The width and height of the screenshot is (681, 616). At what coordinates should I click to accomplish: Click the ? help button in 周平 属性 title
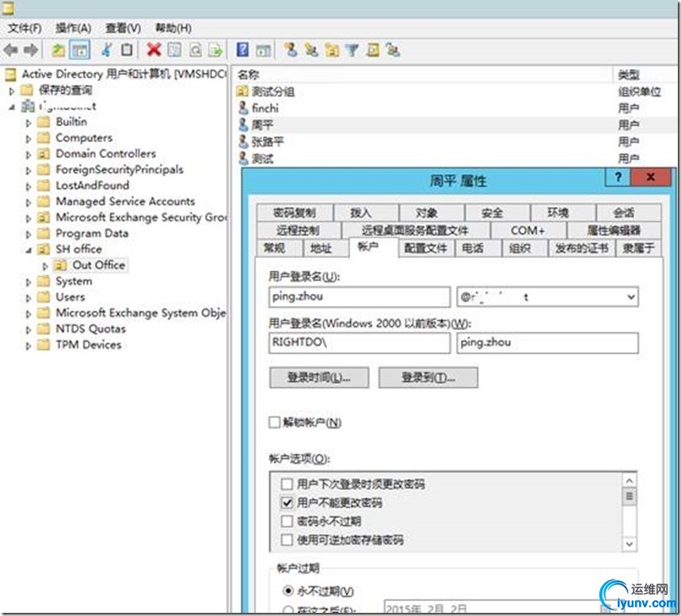coord(618,177)
